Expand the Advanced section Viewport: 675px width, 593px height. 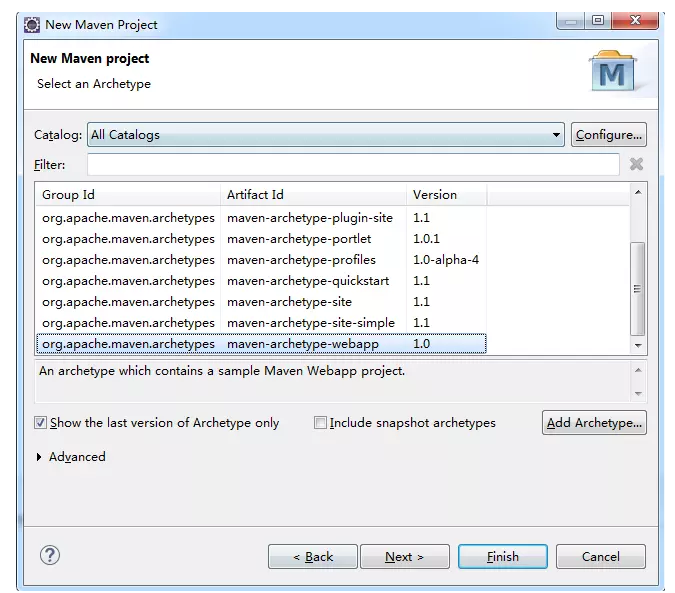[x=40, y=457]
